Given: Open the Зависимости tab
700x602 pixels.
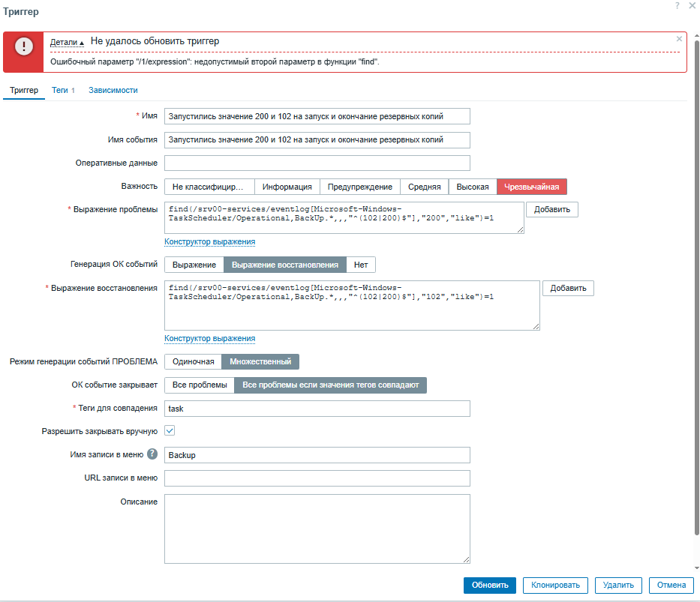Looking at the screenshot, I should point(113,90).
